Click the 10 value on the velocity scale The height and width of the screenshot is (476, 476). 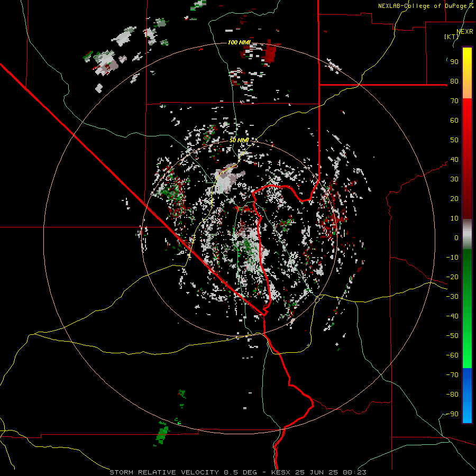(x=454, y=218)
